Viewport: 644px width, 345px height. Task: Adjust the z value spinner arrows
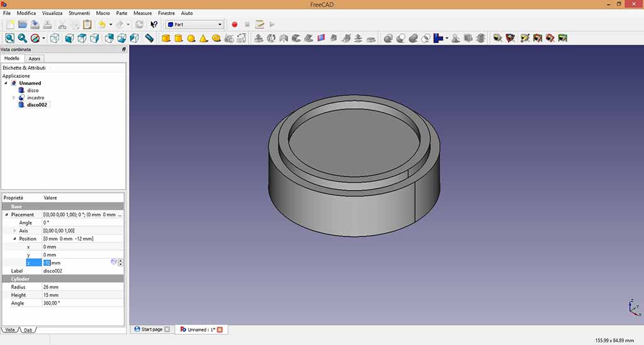click(x=120, y=263)
